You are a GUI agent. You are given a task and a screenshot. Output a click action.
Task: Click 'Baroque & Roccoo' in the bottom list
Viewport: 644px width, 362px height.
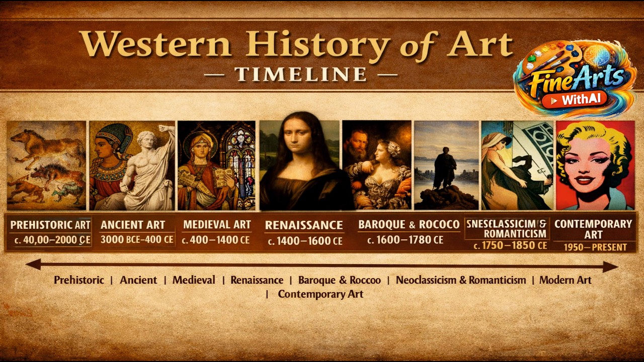[x=340, y=280]
